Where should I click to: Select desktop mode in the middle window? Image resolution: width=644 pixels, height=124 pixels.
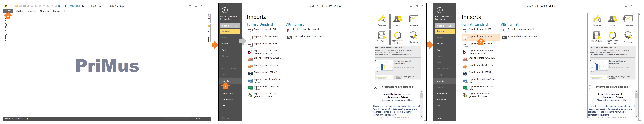click(230, 31)
